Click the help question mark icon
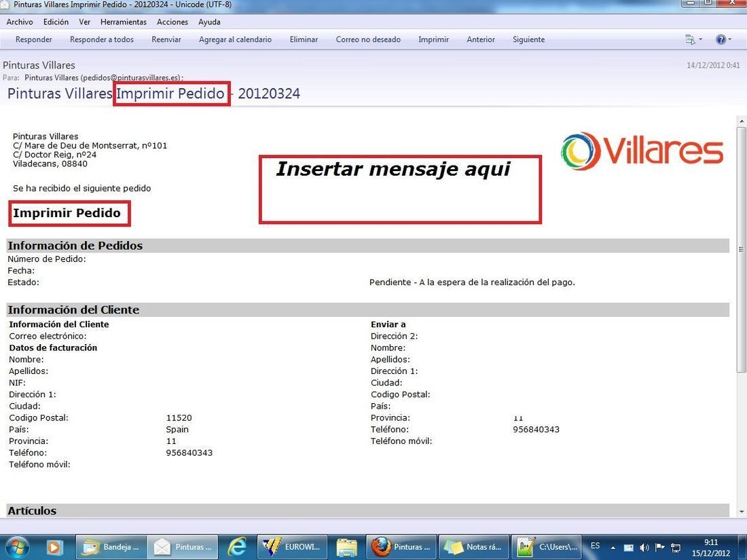Image resolution: width=747 pixels, height=560 pixels. [x=721, y=39]
